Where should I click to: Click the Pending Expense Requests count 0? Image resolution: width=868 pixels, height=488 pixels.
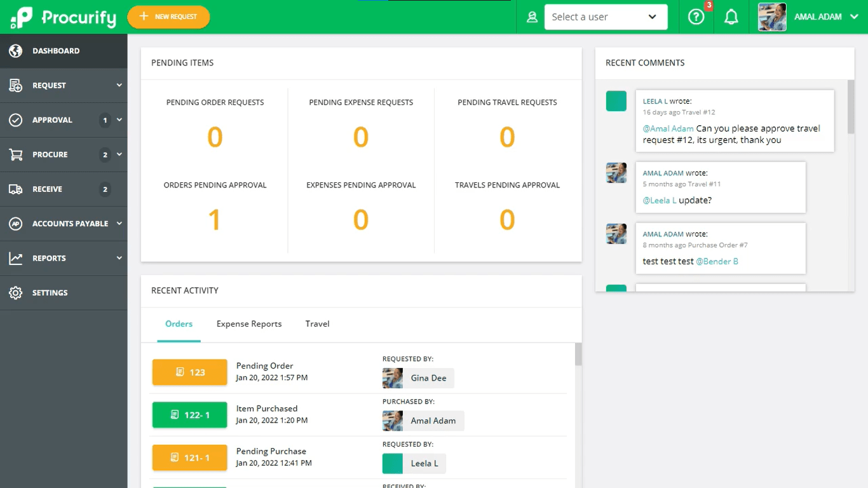pyautogui.click(x=361, y=137)
